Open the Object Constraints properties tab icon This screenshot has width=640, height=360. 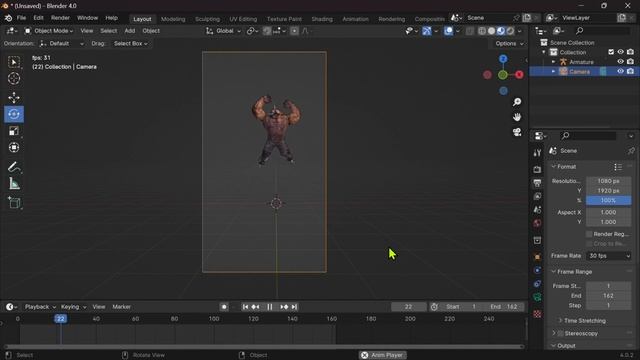pos(537,284)
